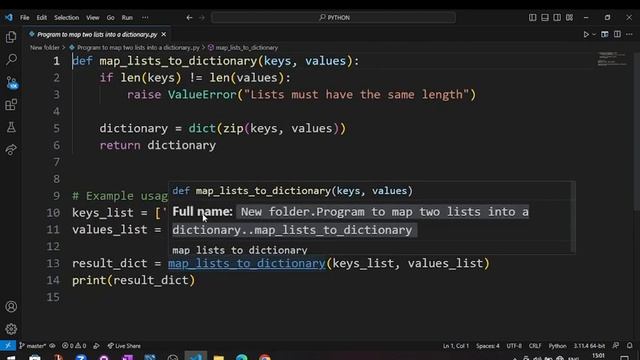The image size is (640, 360).
Task: Open the Source Control view
Action: click(11, 82)
